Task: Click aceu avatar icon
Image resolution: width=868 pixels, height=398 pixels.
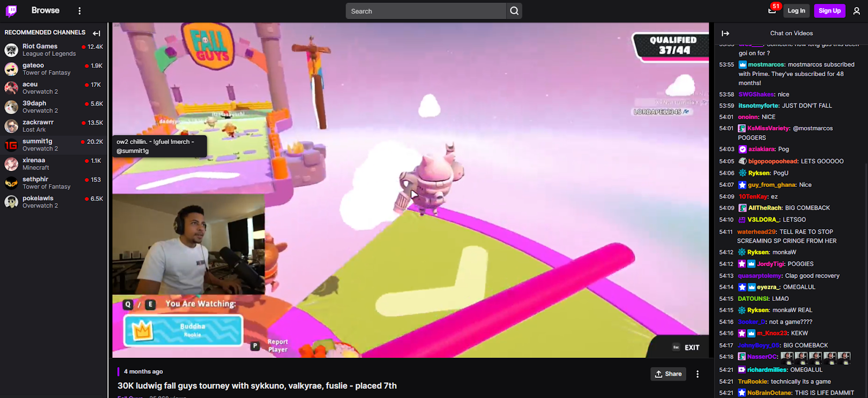Action: [x=11, y=88]
